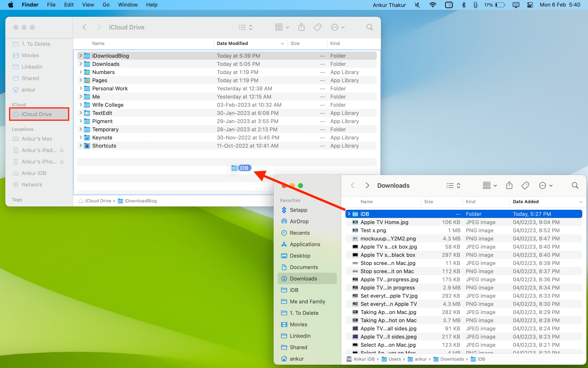This screenshot has height=368, width=588.
Task: Change list view style in iCloud Drive toolbar
Action: click(245, 27)
